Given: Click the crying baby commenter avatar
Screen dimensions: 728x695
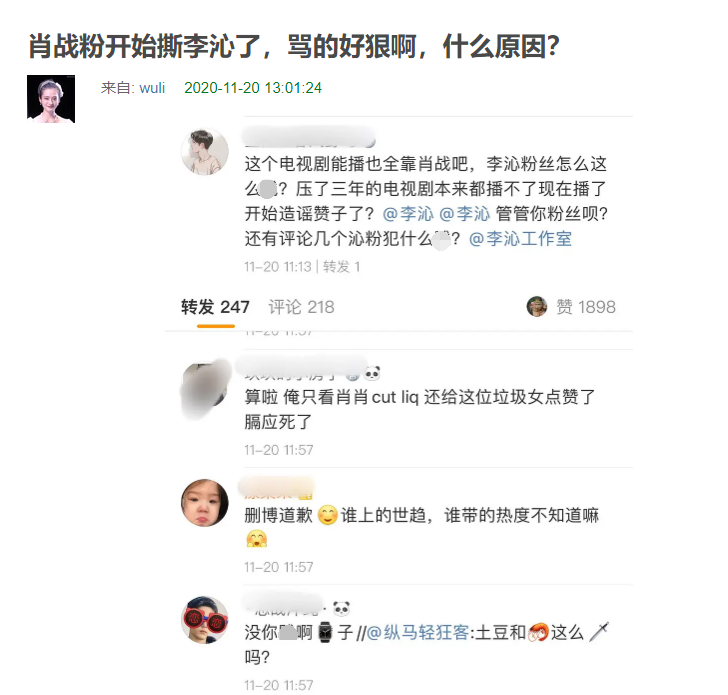Looking at the screenshot, I should 204,503.
